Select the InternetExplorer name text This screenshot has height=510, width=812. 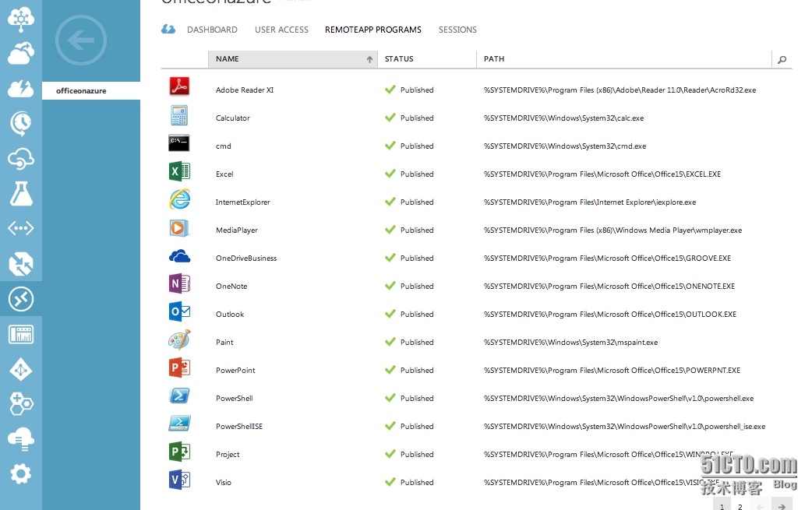click(243, 202)
